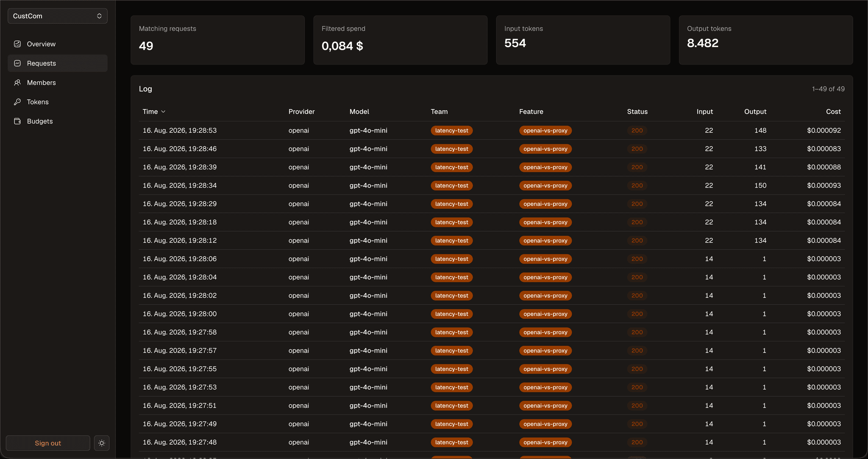This screenshot has width=868, height=459.
Task: Select the Filtered spend 0,084 $ card
Action: point(400,40)
